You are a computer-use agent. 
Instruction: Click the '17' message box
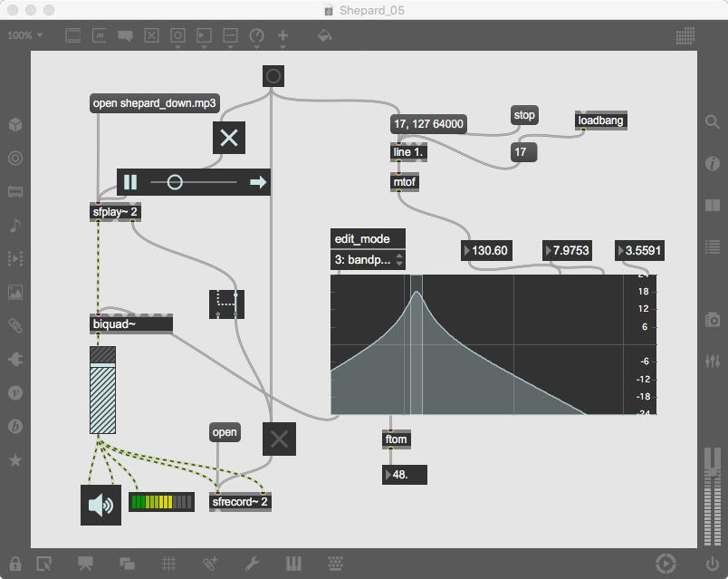click(x=523, y=152)
